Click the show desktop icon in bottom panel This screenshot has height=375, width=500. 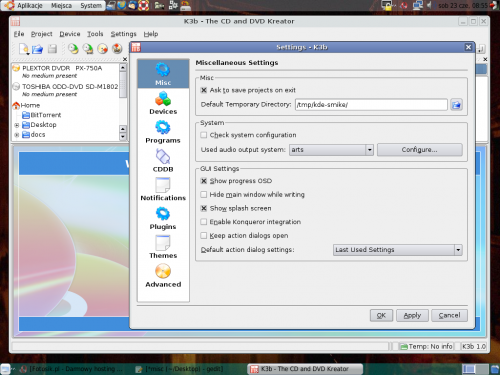[x=6, y=369]
